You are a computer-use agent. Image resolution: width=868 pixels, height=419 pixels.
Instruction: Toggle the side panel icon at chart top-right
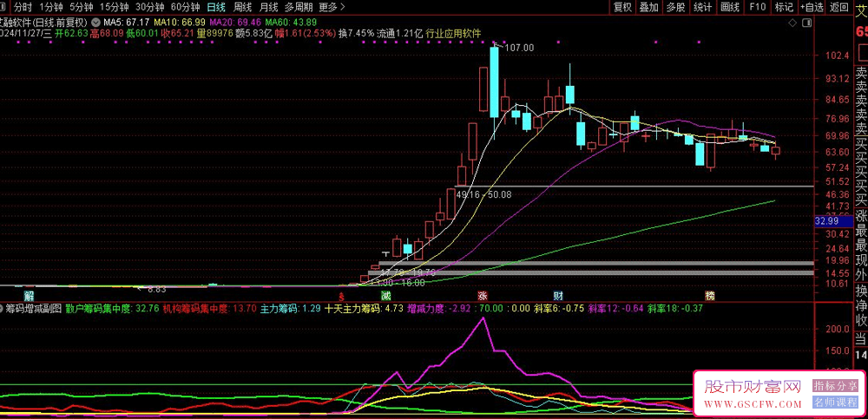[807, 23]
